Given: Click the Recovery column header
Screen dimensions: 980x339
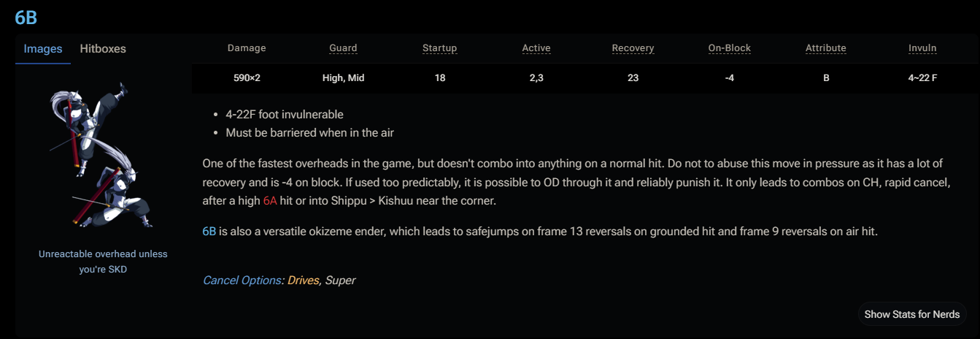Looking at the screenshot, I should 633,48.
